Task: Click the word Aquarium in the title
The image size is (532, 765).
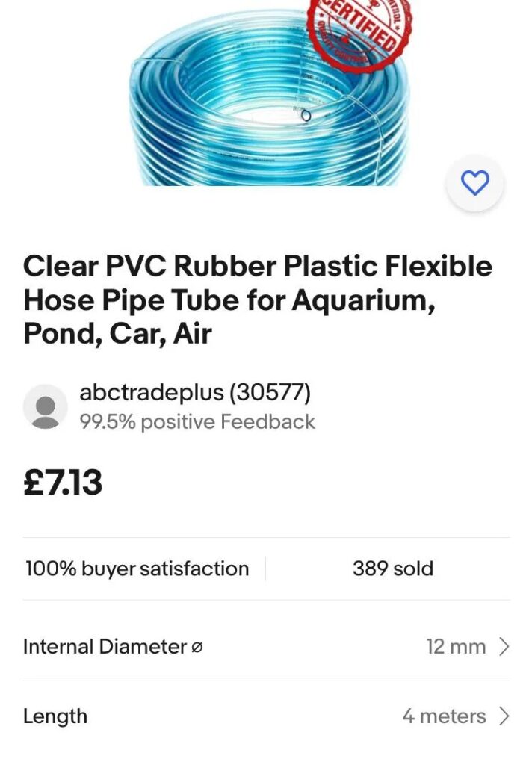Action: click(x=362, y=300)
